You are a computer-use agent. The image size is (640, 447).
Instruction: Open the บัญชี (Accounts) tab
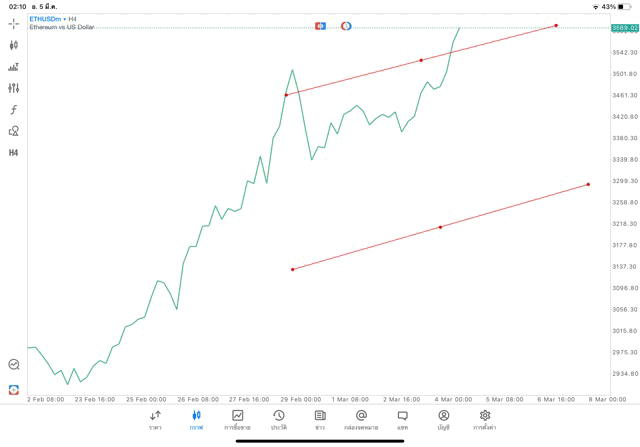(x=443, y=419)
